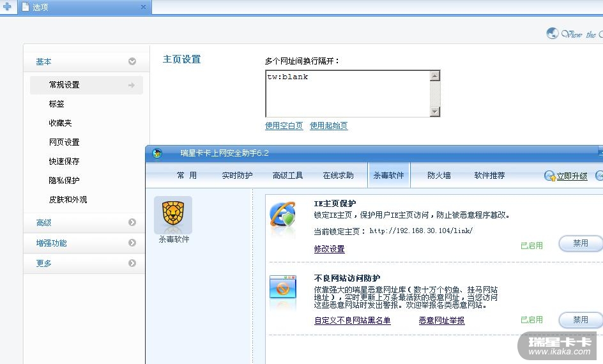
Task: Expand the 高级 section
Action: [x=84, y=223]
